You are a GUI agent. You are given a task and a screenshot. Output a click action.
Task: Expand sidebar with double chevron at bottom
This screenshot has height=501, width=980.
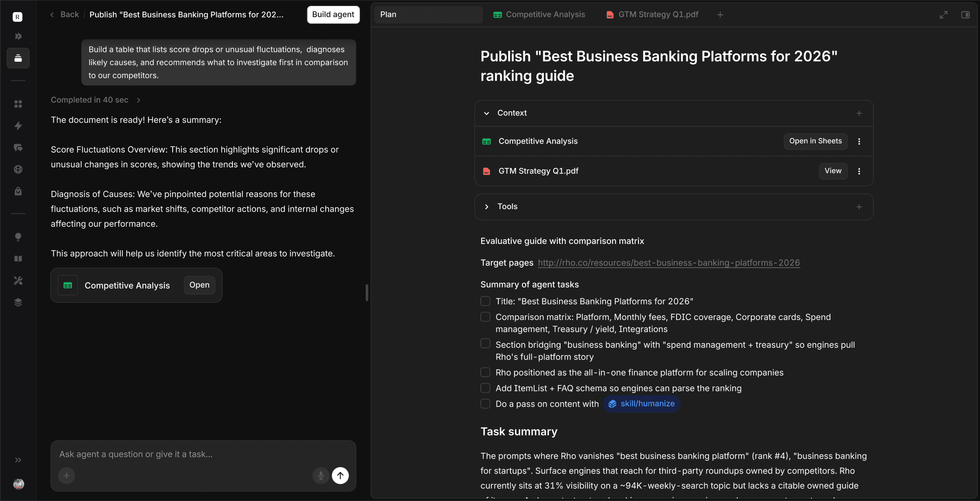tap(18, 460)
